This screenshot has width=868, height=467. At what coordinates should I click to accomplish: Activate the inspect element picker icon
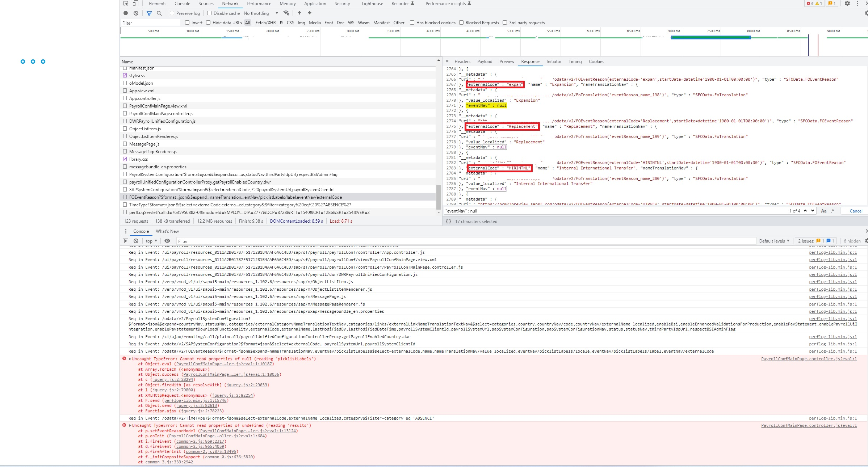tap(126, 4)
